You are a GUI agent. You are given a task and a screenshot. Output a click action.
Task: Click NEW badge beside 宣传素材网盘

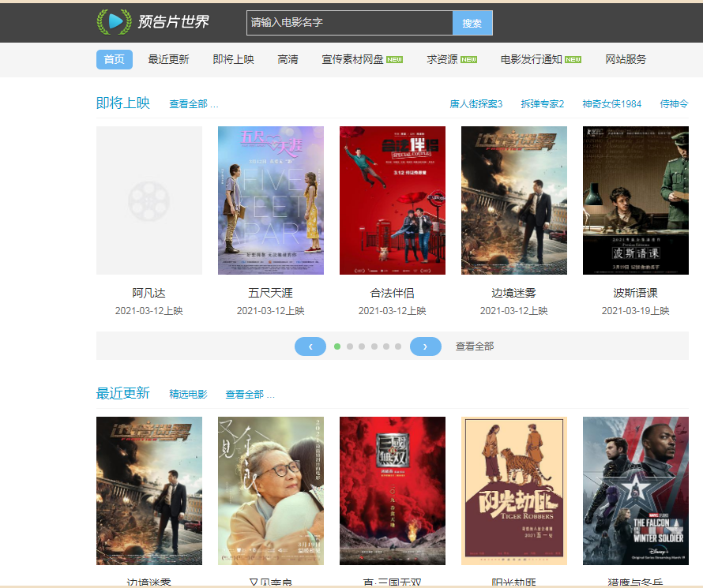coord(394,59)
